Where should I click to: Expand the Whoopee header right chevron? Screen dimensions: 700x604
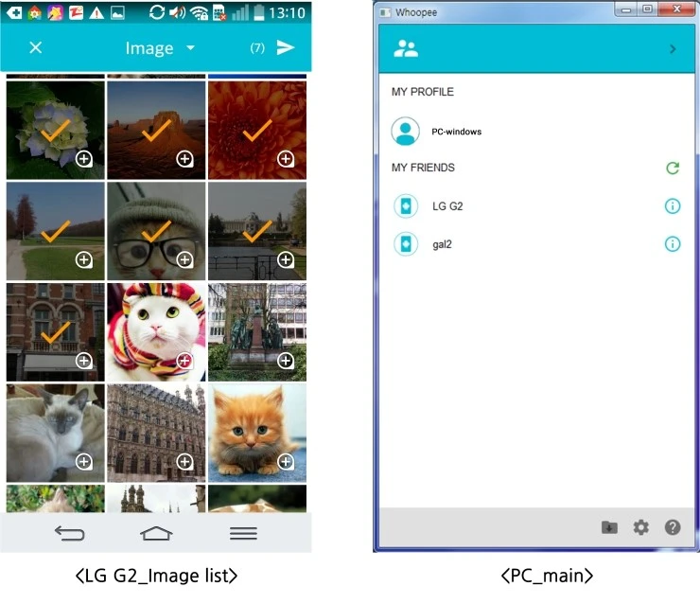click(673, 48)
